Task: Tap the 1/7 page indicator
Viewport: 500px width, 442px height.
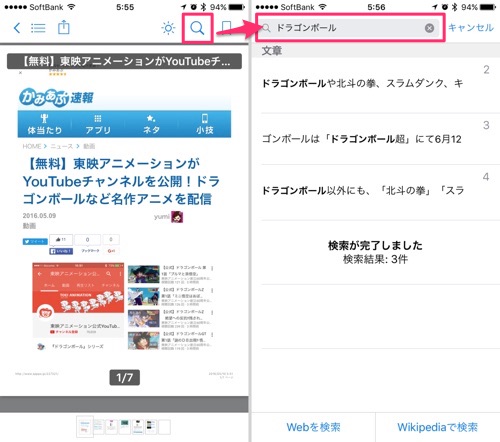Action: coord(125,377)
